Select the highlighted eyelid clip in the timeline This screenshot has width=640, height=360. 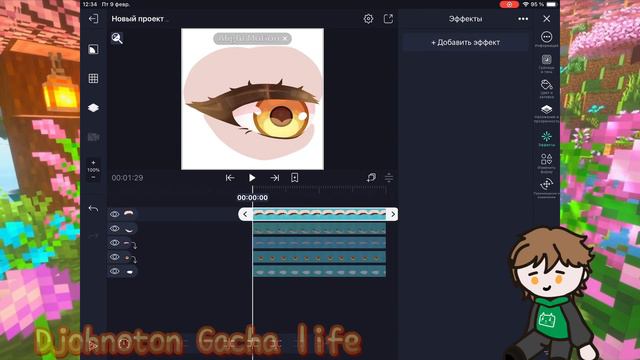coord(319,214)
